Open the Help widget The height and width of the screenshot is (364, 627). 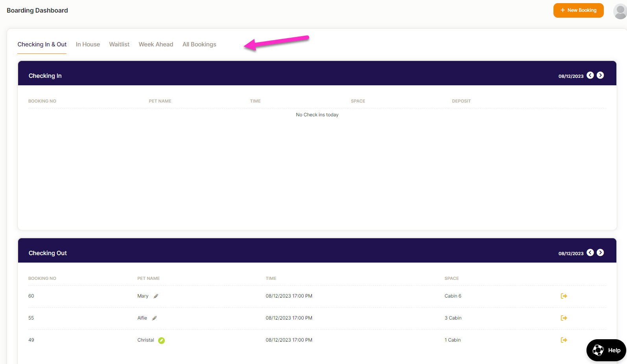coord(606,350)
